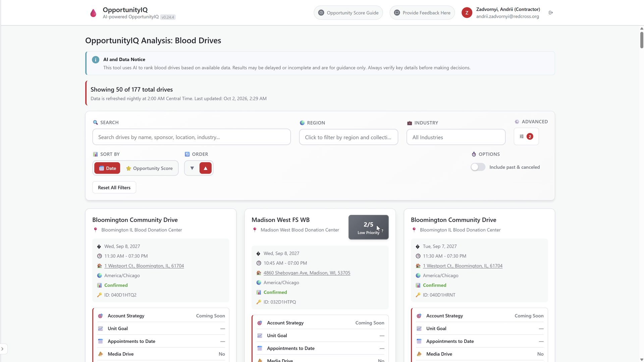
Task: Open 1 Westport Ct link on Sep 7 Bloomington card
Action: [463, 266]
